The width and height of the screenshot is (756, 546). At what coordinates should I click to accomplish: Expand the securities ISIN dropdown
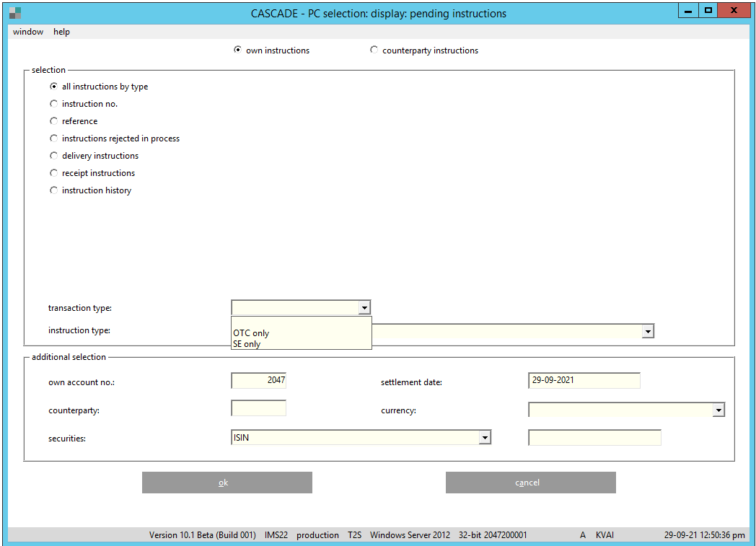tap(485, 438)
